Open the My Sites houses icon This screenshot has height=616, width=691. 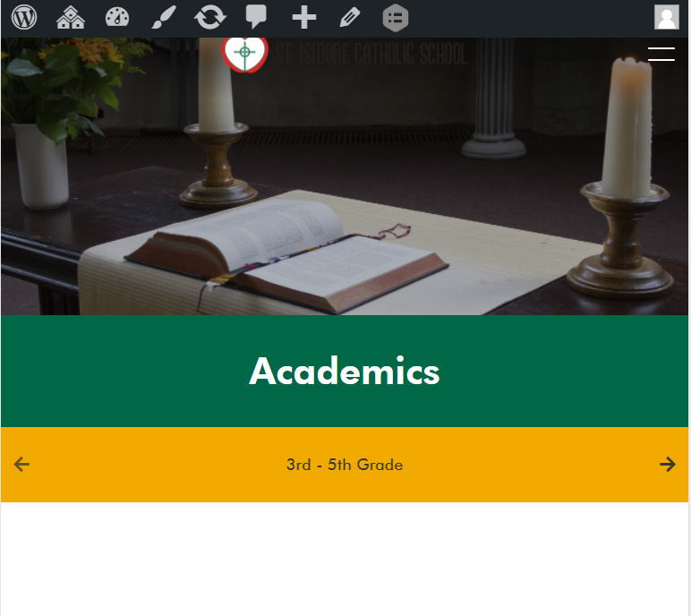[71, 18]
